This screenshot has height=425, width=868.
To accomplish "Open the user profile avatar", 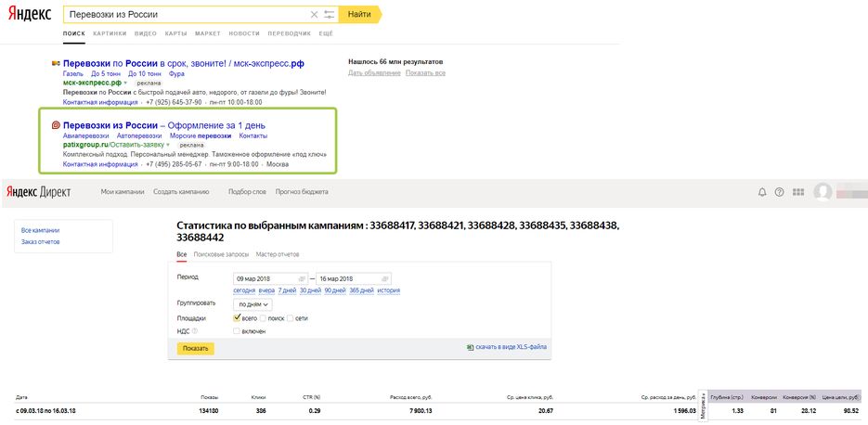I will pos(823,192).
